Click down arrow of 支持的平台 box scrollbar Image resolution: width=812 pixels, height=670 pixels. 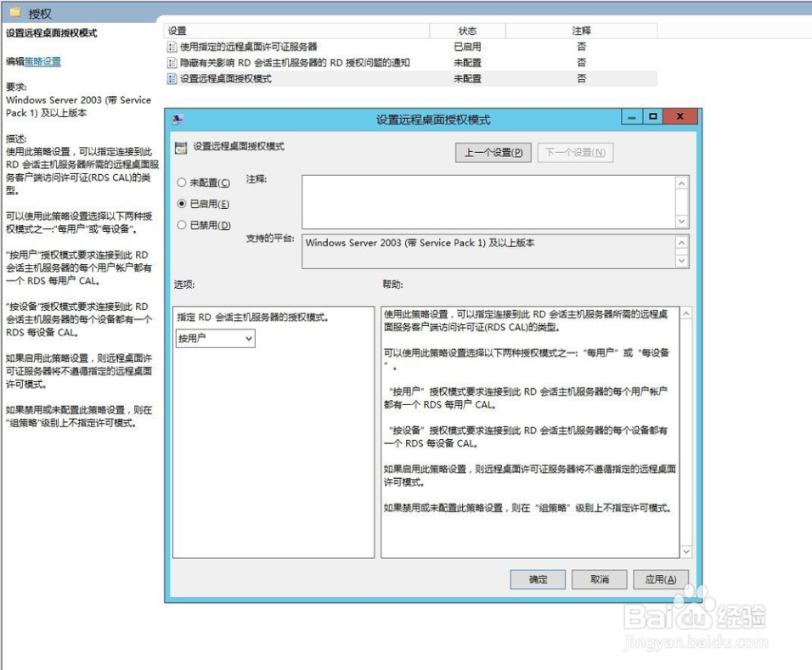pos(681,261)
